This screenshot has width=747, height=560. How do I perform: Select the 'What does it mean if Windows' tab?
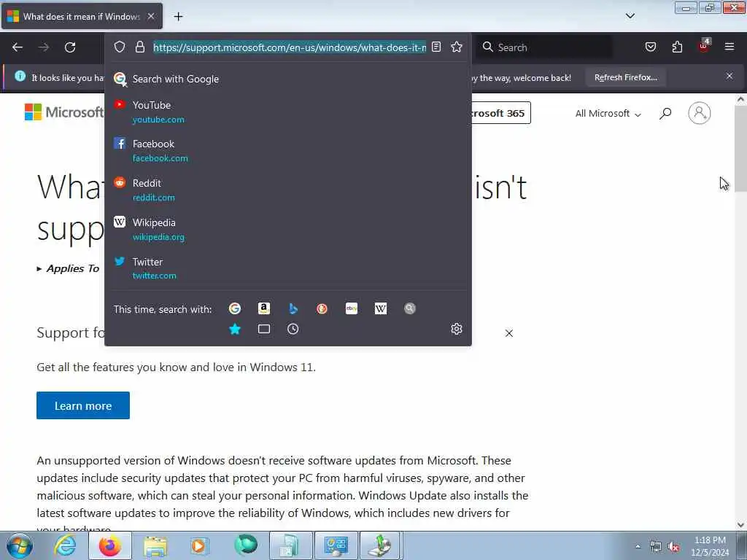coord(82,16)
